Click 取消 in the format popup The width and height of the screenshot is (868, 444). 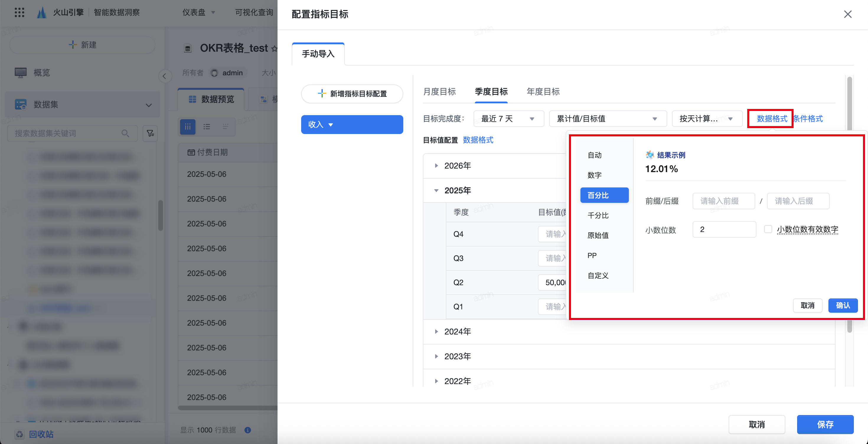808,305
